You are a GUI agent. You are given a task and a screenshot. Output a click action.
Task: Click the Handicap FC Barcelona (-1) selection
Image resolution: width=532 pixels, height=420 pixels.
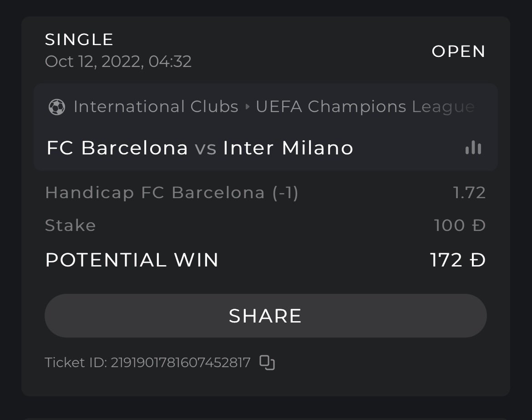[172, 193]
